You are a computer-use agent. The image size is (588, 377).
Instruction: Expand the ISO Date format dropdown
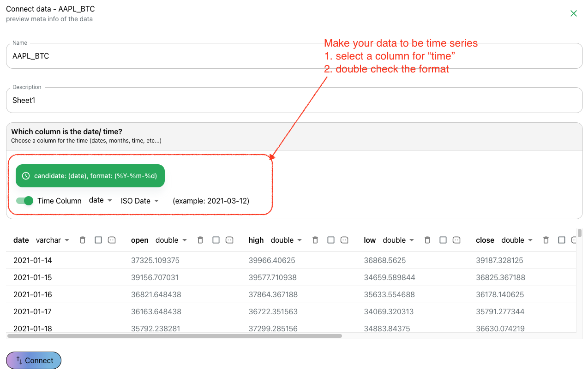tap(140, 201)
